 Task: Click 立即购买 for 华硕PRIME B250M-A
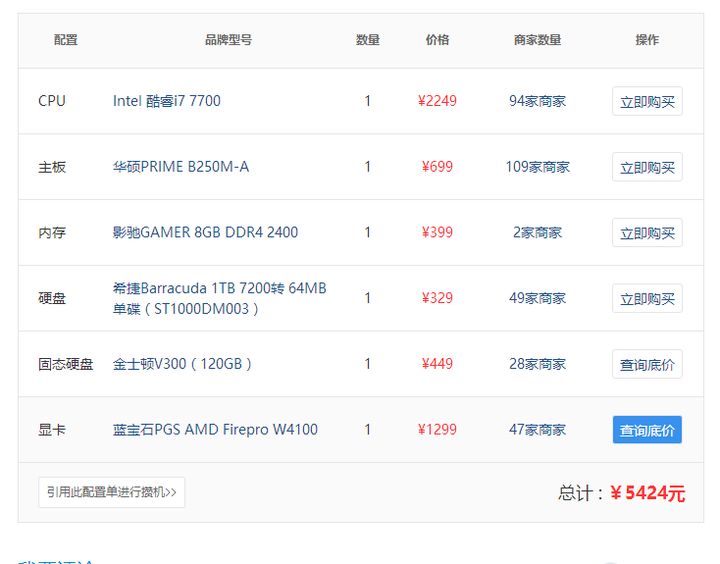[647, 167]
